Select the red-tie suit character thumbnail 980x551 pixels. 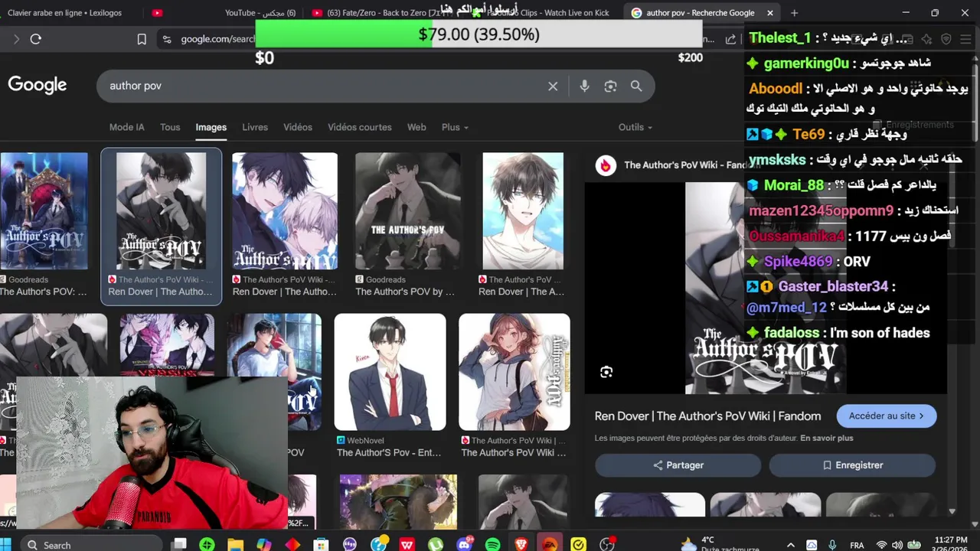click(x=390, y=372)
